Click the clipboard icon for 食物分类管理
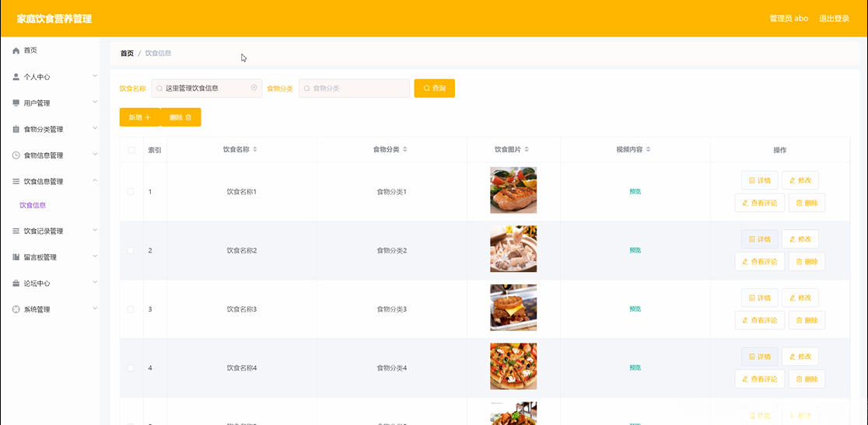This screenshot has height=425, width=868. 16,129
